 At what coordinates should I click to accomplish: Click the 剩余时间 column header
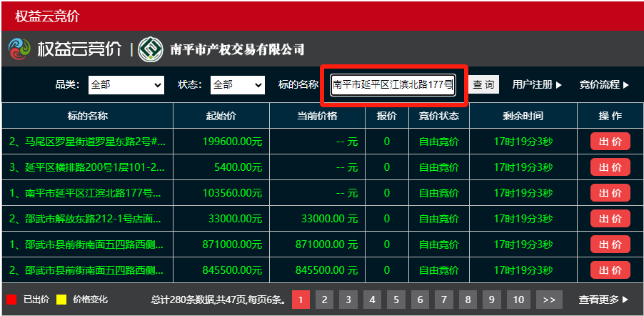pyautogui.click(x=522, y=116)
